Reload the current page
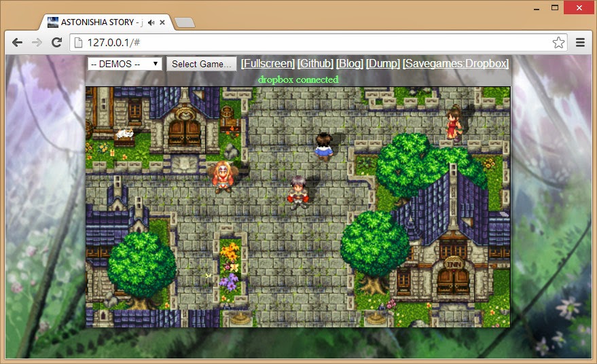Viewport: 597px width, 364px height. click(x=56, y=42)
